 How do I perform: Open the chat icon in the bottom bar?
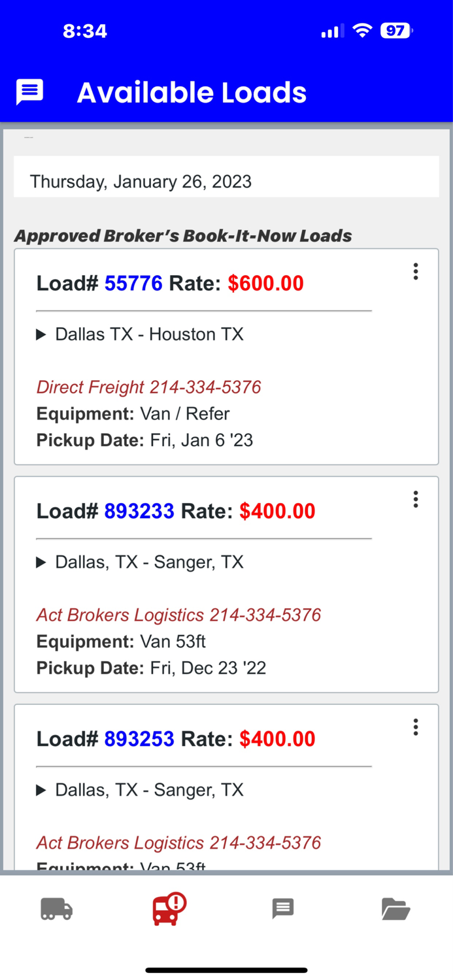(282, 909)
